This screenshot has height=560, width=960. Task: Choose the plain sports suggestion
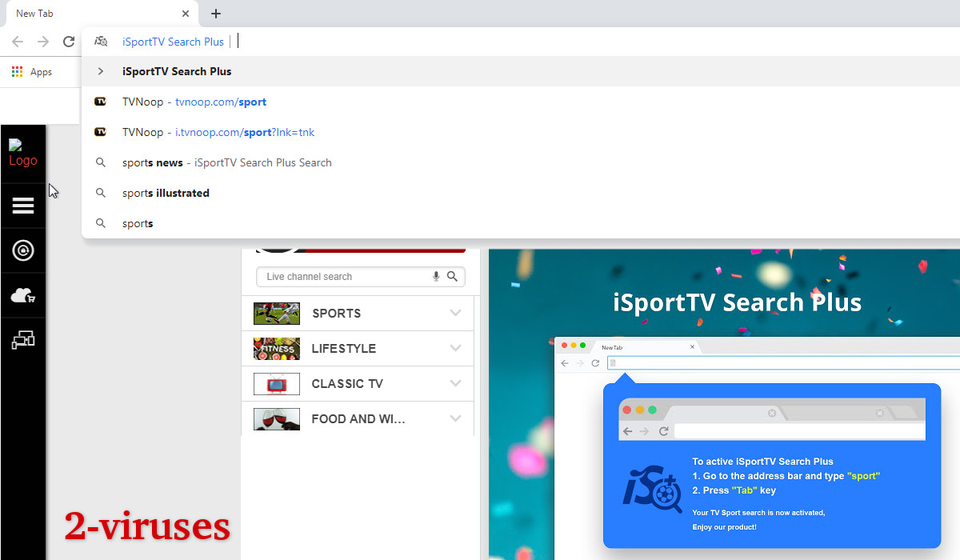(521, 223)
